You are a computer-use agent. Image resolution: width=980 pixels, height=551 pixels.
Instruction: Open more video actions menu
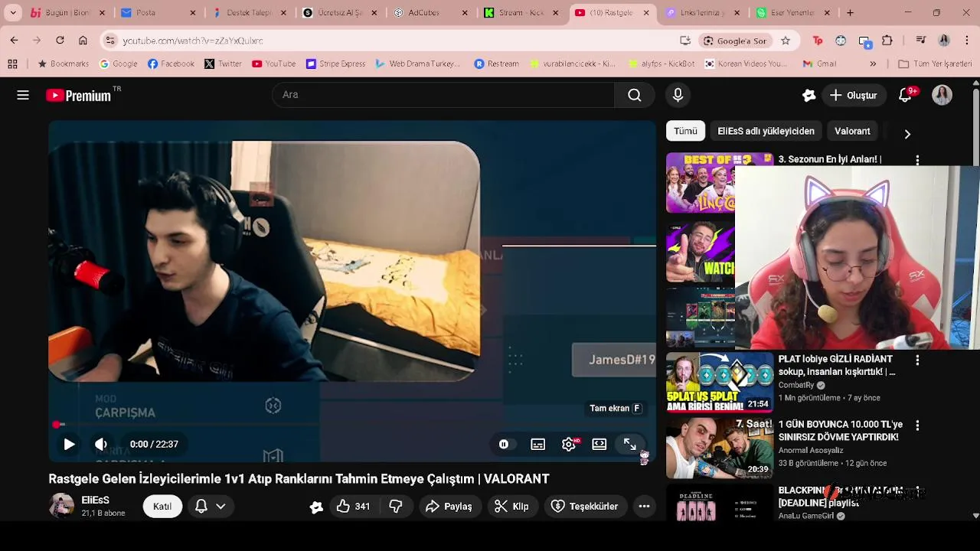pos(645,506)
